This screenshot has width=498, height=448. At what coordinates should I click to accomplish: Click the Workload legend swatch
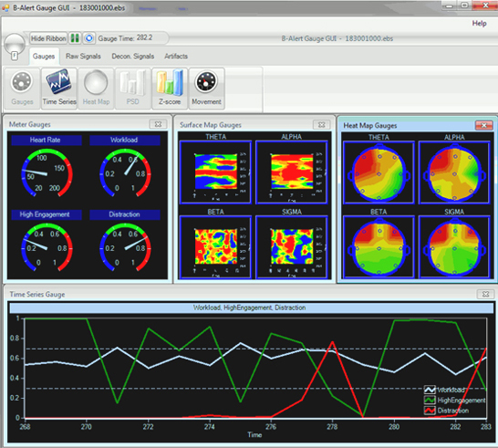point(430,390)
